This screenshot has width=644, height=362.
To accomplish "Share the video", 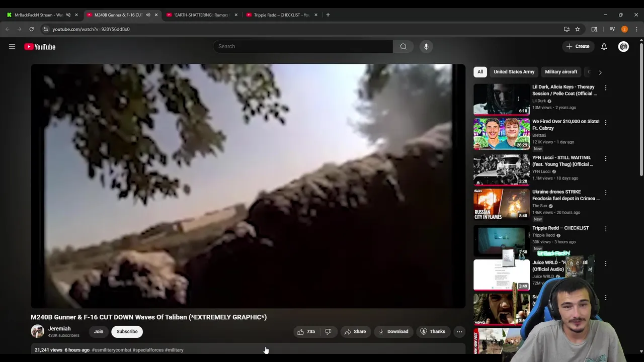I will [355, 332].
